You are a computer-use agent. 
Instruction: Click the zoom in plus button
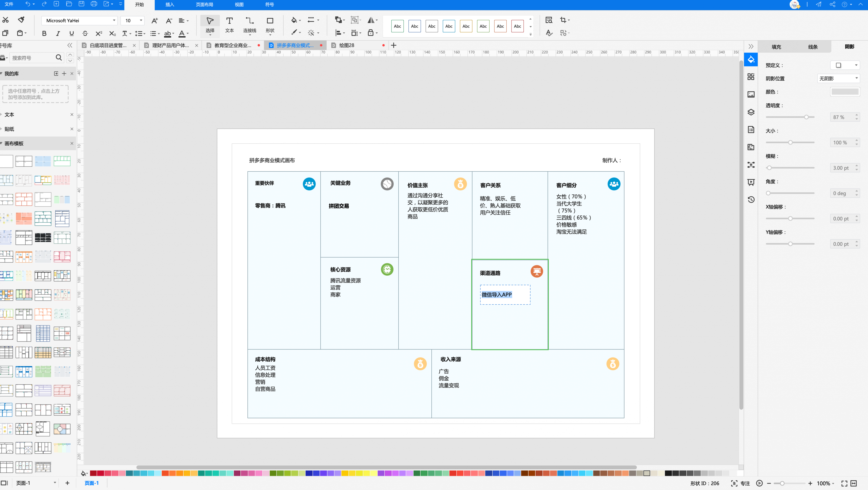click(x=810, y=483)
